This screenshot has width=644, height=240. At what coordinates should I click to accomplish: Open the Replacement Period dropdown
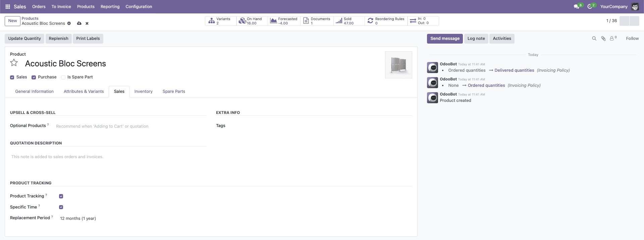pyautogui.click(x=133, y=219)
